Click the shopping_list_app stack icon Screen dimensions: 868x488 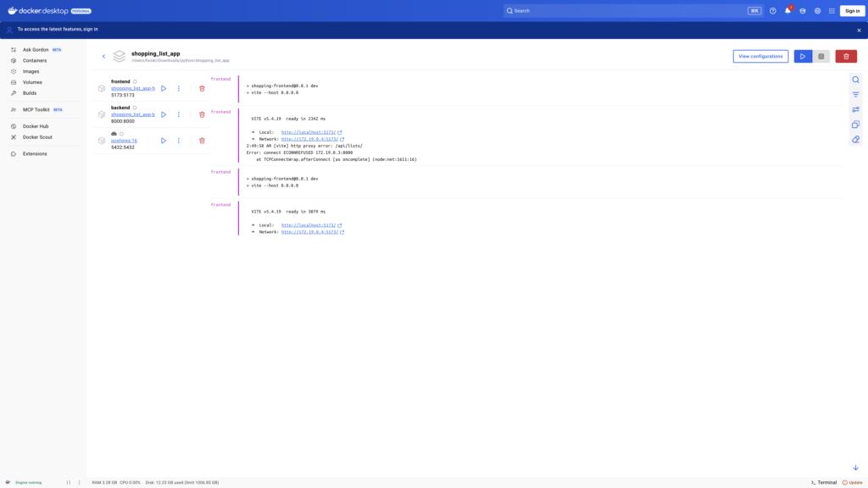pyautogui.click(x=119, y=57)
